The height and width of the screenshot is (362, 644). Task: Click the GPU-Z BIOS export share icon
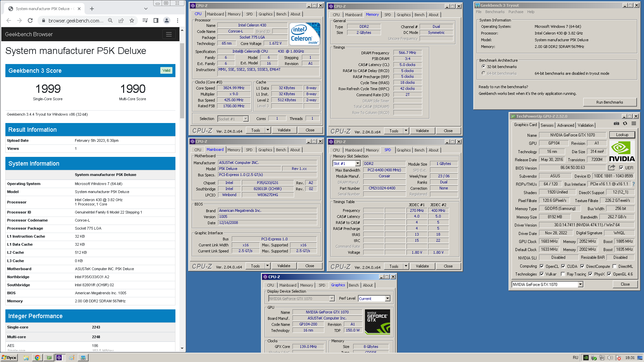pyautogui.click(x=612, y=168)
